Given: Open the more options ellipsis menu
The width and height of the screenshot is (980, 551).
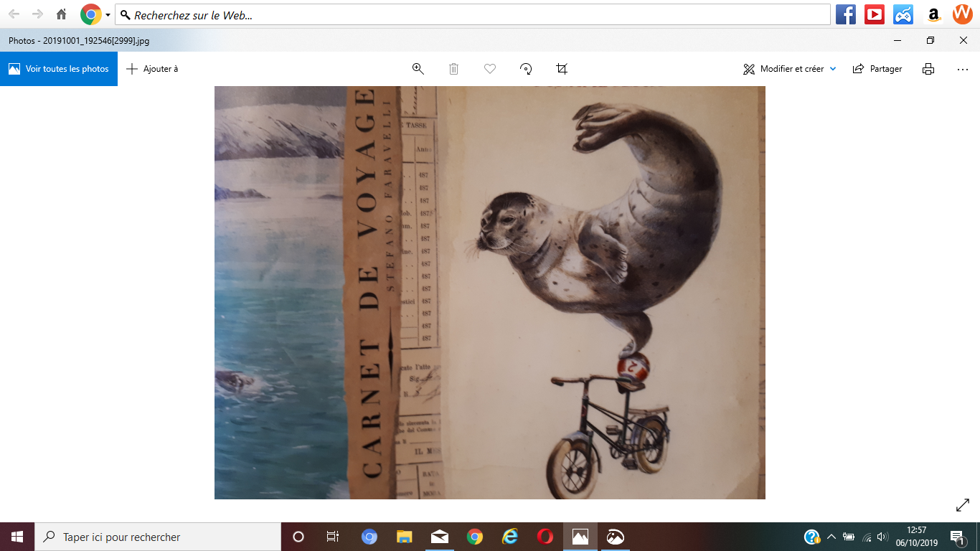Looking at the screenshot, I should coord(963,69).
